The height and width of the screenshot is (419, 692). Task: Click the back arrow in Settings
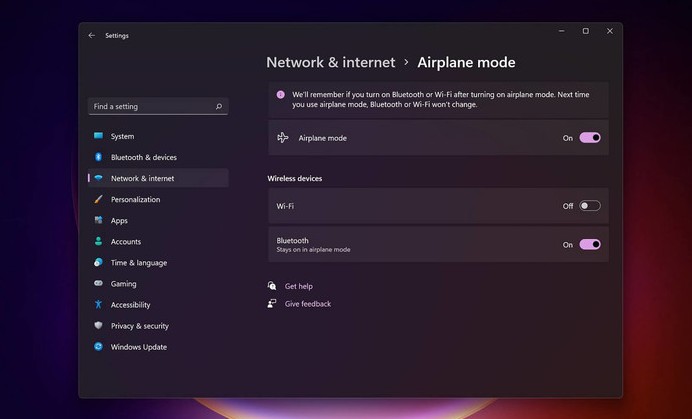[92, 35]
